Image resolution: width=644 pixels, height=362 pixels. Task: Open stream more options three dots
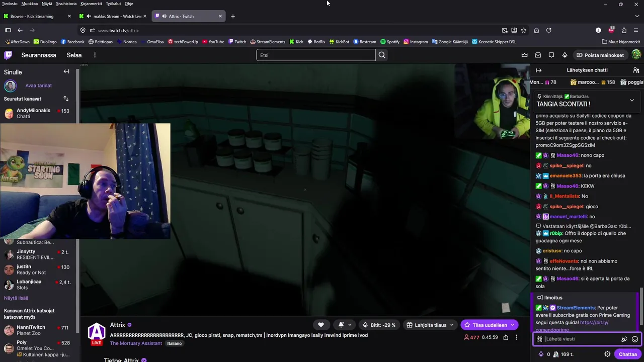516,337
